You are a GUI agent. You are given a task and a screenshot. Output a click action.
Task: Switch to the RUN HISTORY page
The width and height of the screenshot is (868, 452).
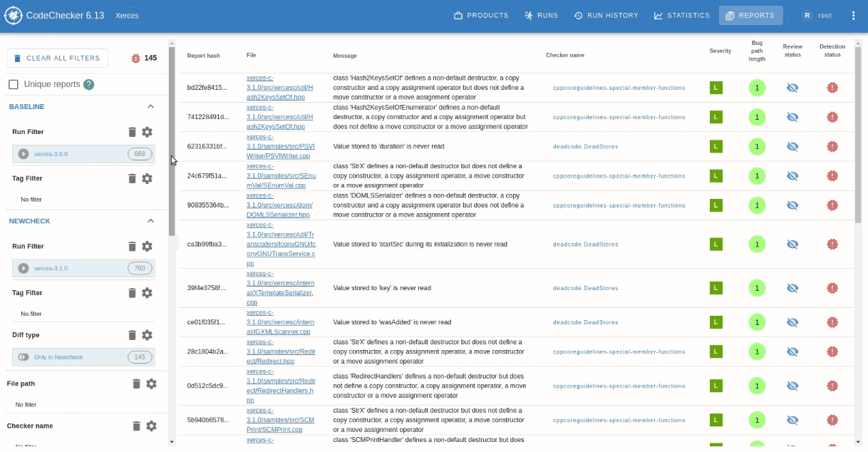tap(606, 15)
